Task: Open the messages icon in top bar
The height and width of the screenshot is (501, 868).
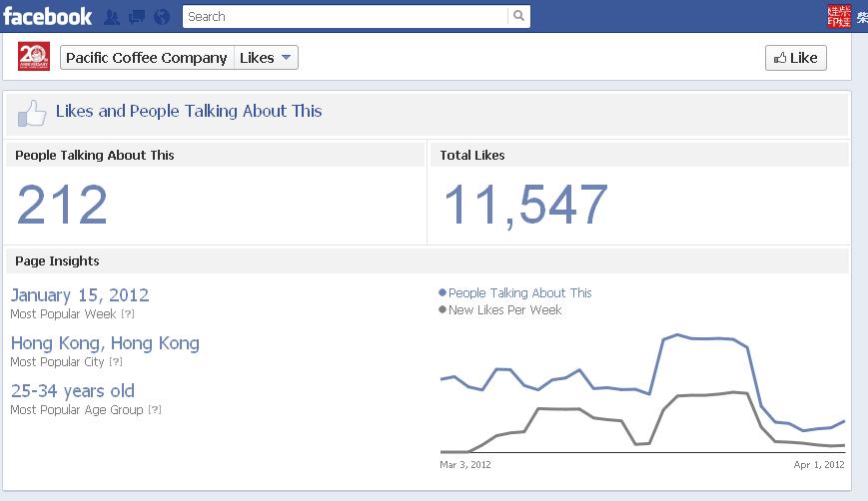Action: click(137, 17)
